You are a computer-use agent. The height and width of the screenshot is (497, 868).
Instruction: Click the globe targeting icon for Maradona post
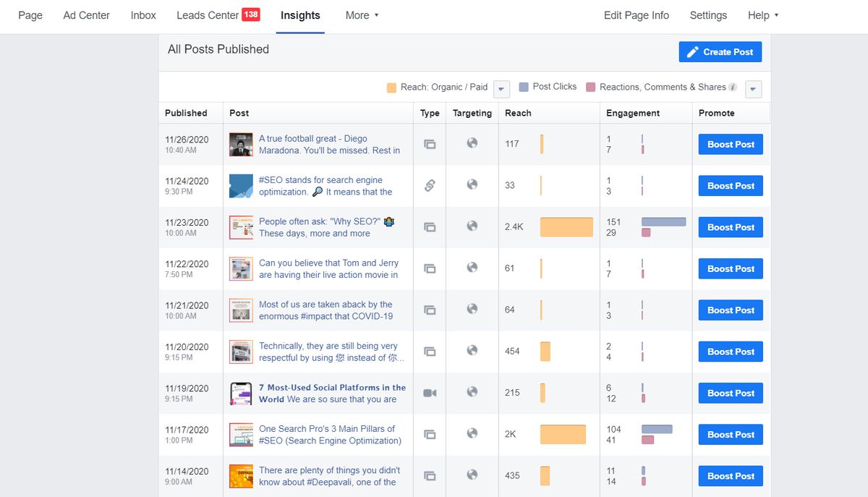(472, 143)
